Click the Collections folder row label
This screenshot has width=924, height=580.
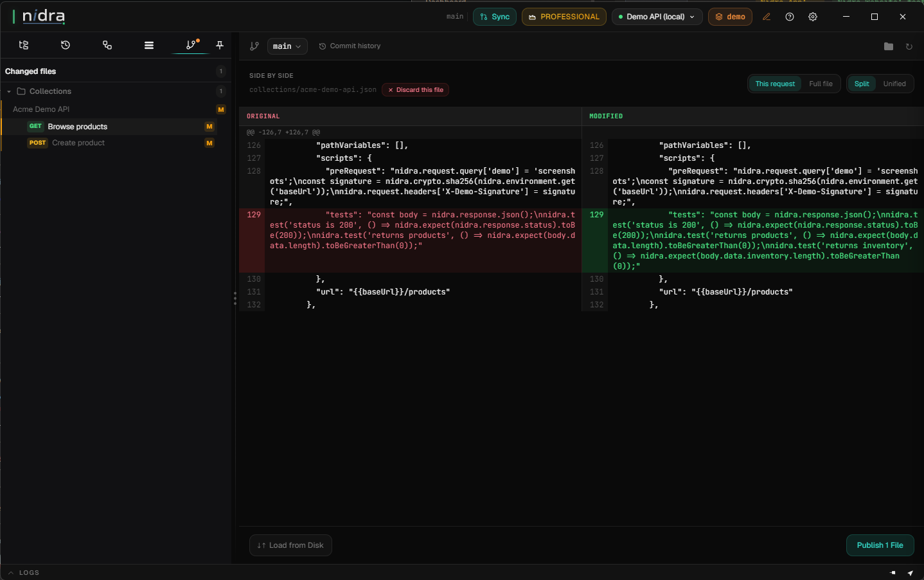point(50,91)
